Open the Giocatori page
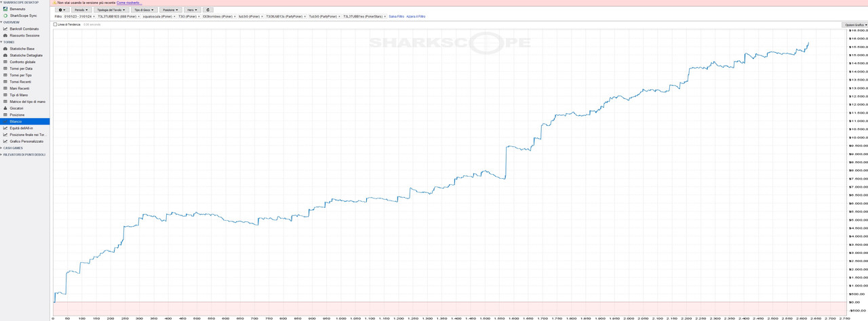Image resolution: width=868 pixels, height=321 pixels. click(16, 108)
